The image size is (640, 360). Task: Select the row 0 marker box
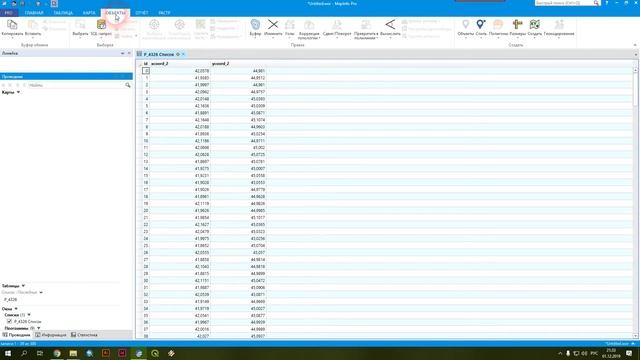point(146,71)
